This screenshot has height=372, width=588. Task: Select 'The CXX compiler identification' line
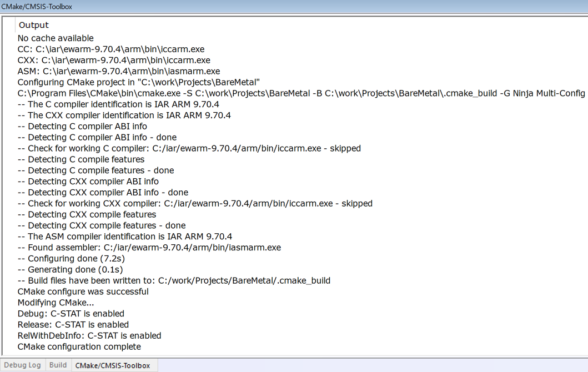click(124, 115)
